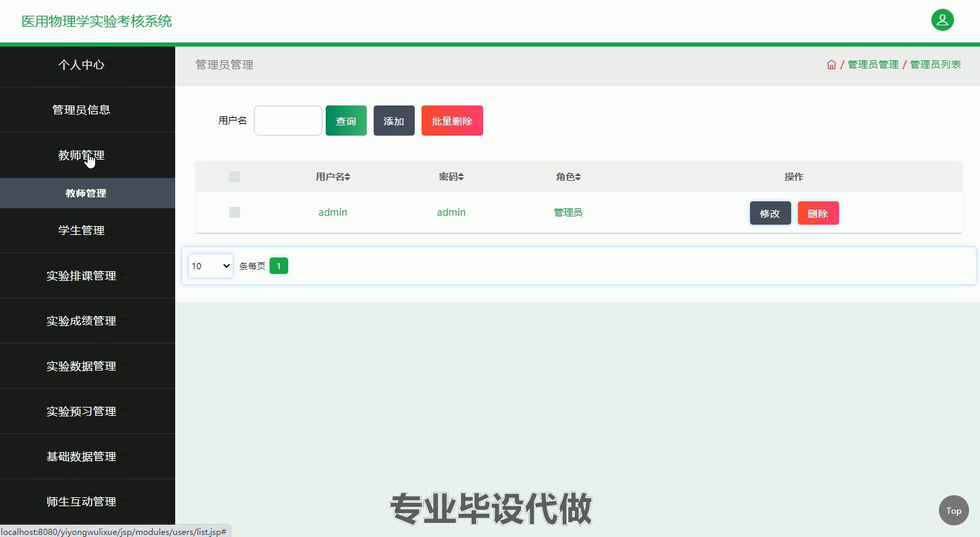Expand the 学生管理 menu

click(x=87, y=230)
